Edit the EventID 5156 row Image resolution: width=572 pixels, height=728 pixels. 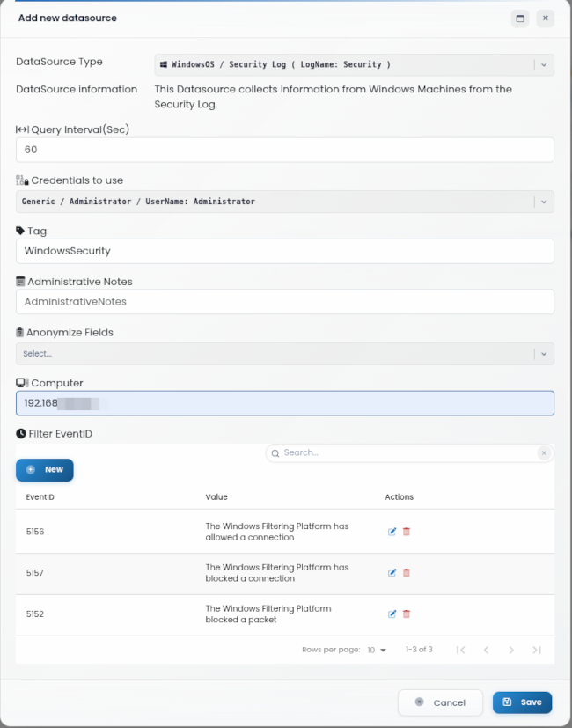pyautogui.click(x=392, y=532)
